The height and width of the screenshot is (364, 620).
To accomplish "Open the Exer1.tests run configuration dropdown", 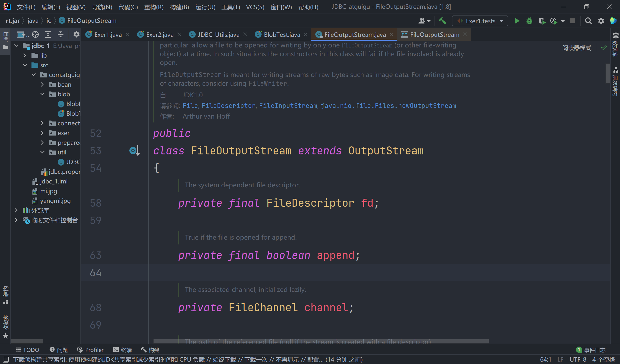I will [x=480, y=21].
